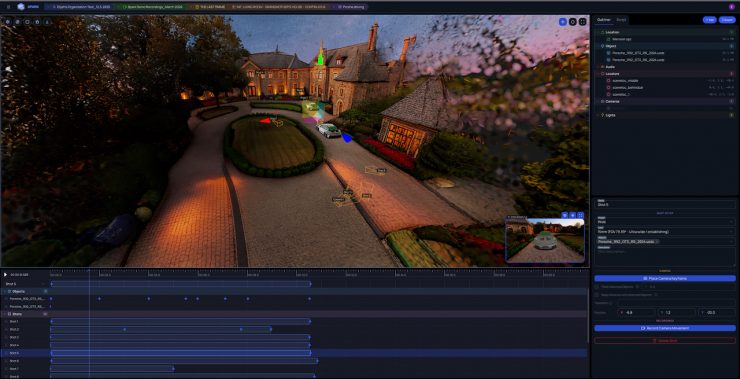Viewport: 740px width, 379px height.
Task: Click icon at right of timeline Objects header
Action: (45, 291)
